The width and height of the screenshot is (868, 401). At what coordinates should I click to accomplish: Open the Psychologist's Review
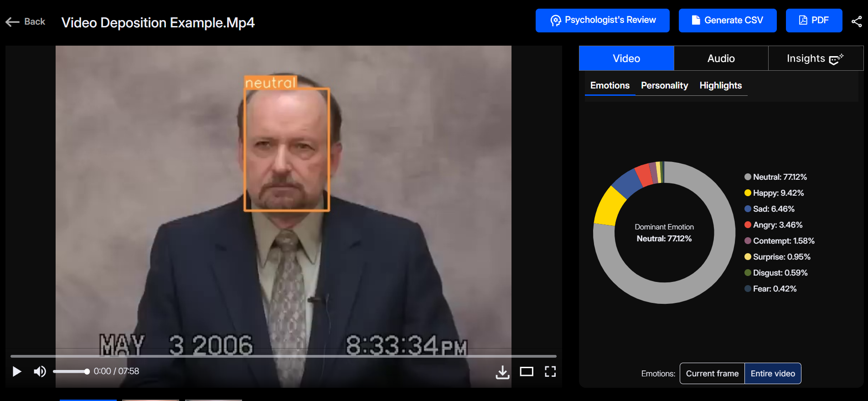602,21
